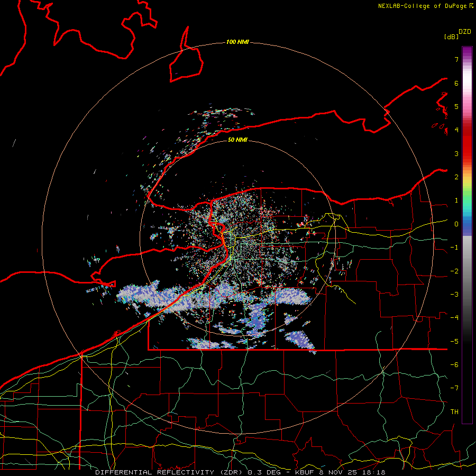Click the ZDR color scale bar
The image size is (476, 476).
[467, 235]
